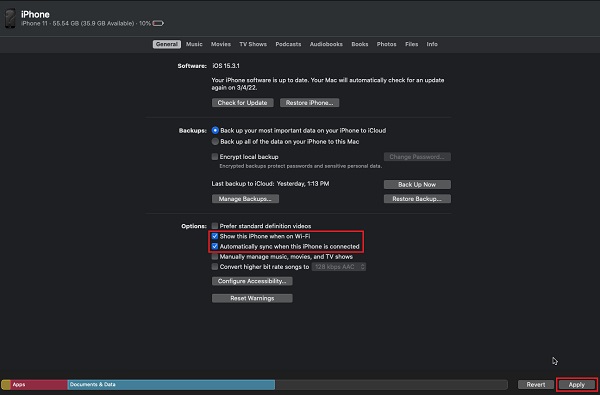Screen dimensions: 600x395
Task: Open the Files tab
Action: pos(412,44)
